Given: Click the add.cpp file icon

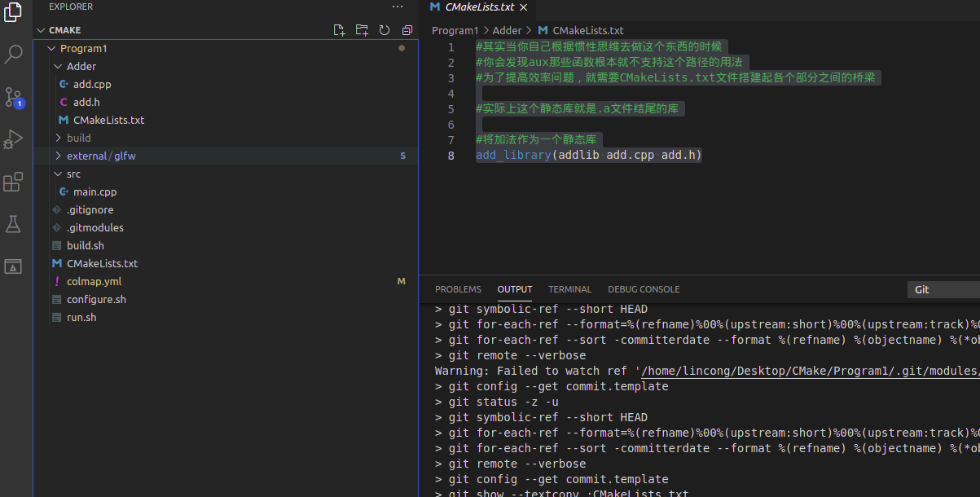Looking at the screenshot, I should (x=64, y=84).
